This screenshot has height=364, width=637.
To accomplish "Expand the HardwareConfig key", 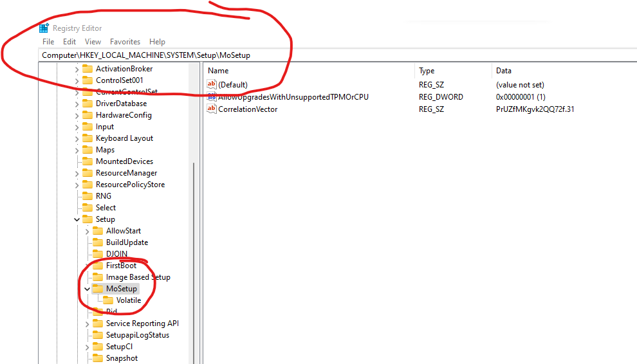I will pyautogui.click(x=77, y=116).
